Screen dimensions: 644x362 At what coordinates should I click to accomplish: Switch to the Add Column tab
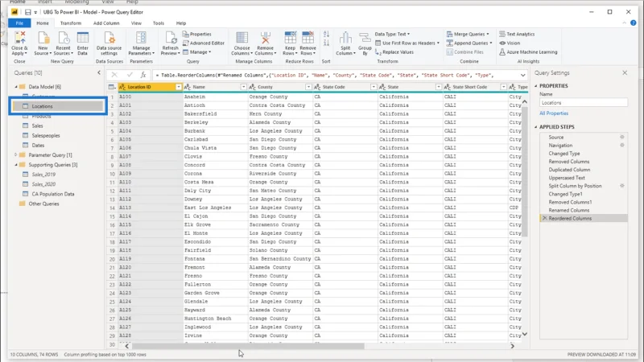106,23
